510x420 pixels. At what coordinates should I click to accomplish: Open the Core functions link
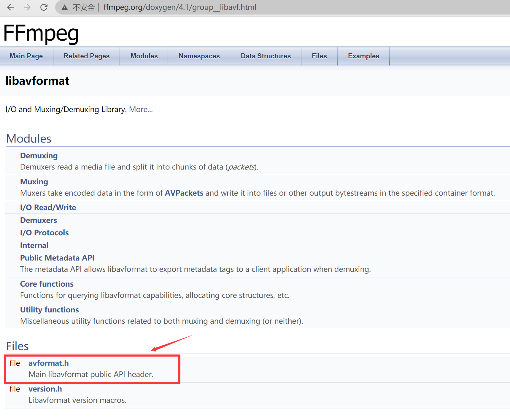47,284
